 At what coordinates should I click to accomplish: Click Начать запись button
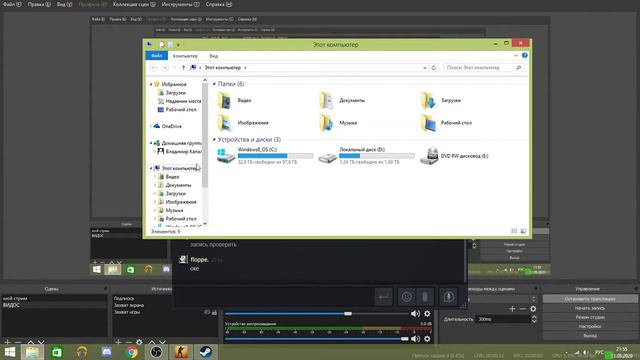[590, 308]
